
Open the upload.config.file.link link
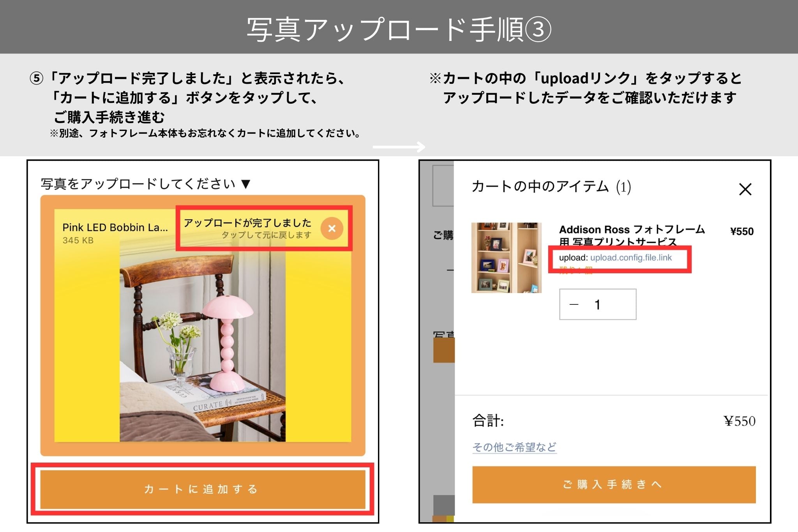[631, 258]
